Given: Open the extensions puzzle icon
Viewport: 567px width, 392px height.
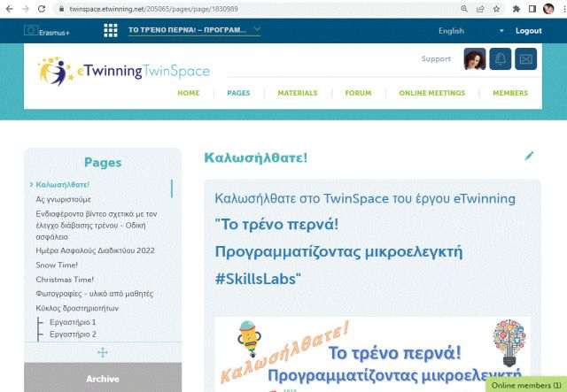Looking at the screenshot, I should click(x=517, y=9).
